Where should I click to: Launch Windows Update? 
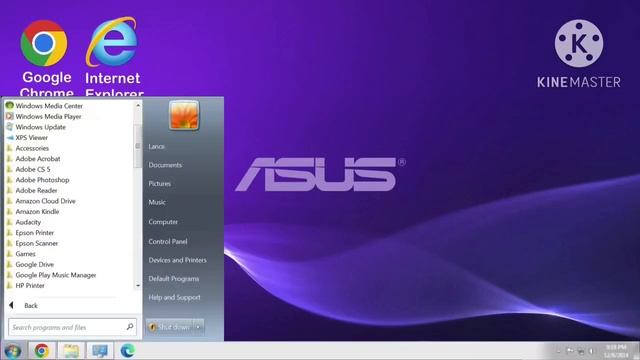point(36,127)
